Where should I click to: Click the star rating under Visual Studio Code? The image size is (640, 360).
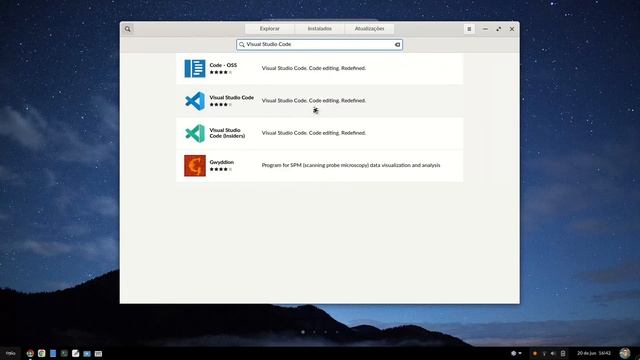(x=220, y=104)
